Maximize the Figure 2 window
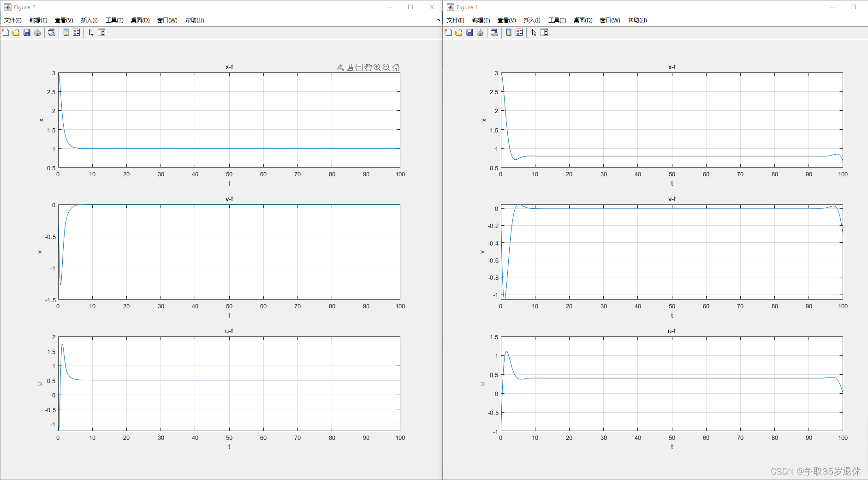Screen dimensions: 868x480 [x=410, y=7]
